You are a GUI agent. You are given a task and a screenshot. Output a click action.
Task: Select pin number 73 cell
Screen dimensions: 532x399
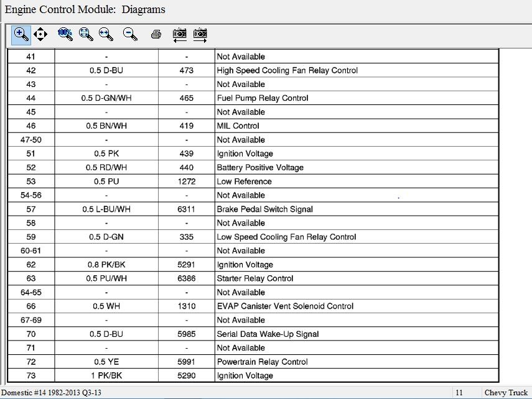(31, 375)
